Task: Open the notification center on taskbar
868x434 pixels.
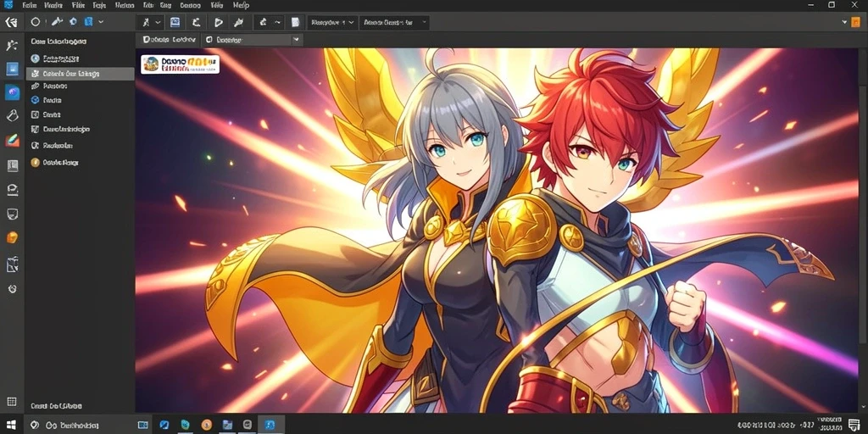Action: pos(854,426)
